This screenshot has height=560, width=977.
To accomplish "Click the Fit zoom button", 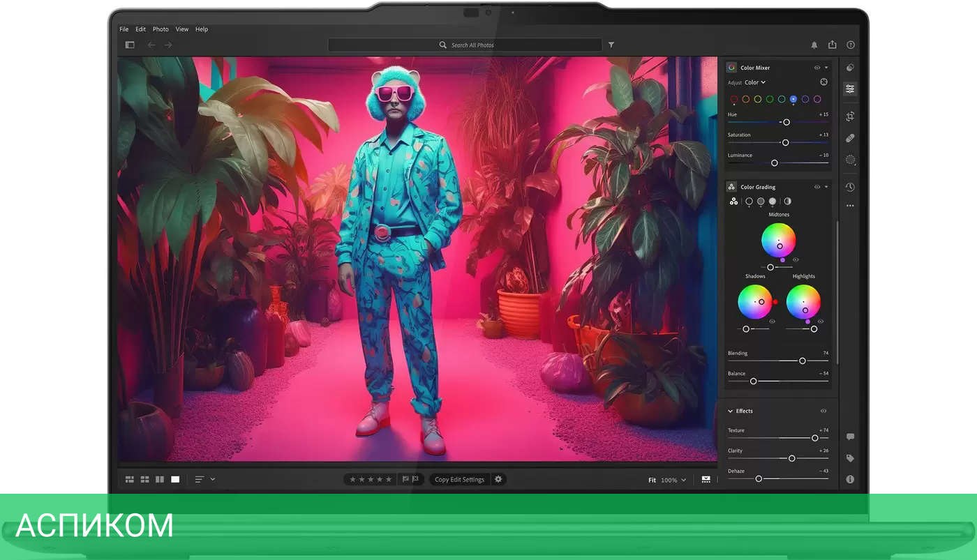I will tap(652, 480).
